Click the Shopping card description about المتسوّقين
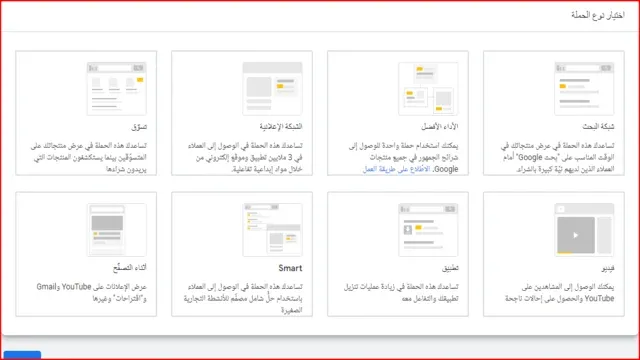This screenshot has width=640, height=360. coord(89,157)
